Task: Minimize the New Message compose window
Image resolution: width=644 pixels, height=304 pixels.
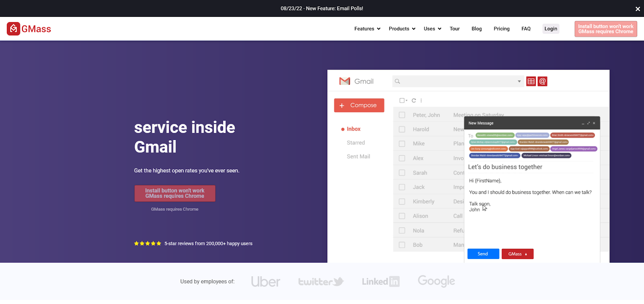Action: point(583,123)
